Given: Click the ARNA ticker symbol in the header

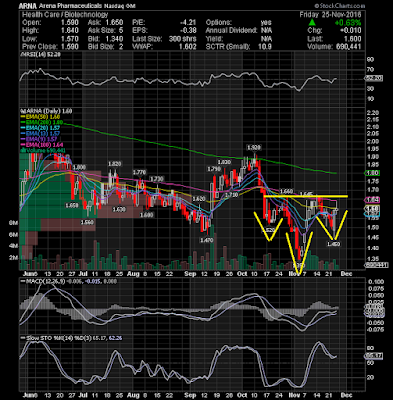Looking at the screenshot, I should [28, 6].
